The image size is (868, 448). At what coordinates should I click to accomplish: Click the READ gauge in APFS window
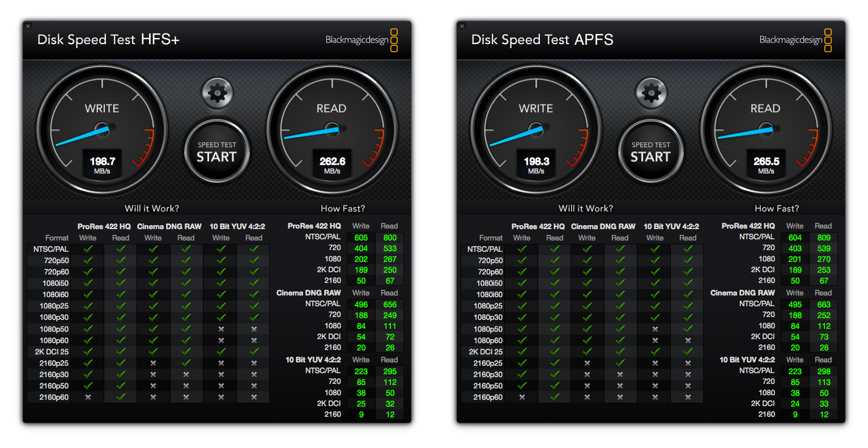pyautogui.click(x=765, y=129)
